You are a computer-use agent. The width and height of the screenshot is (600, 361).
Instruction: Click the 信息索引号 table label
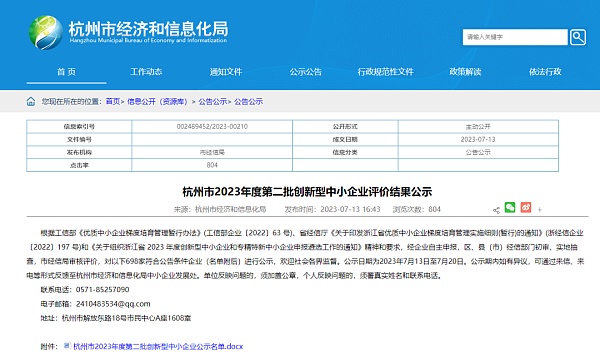pyautogui.click(x=79, y=127)
